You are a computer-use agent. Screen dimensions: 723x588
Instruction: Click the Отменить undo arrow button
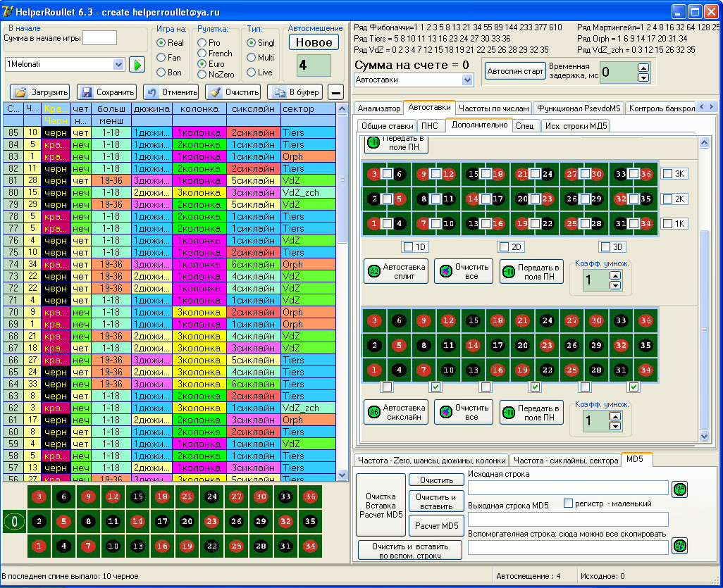click(171, 92)
